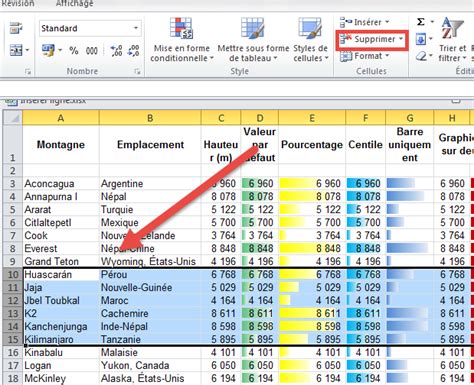Apply the accounting number format icon
474x385 pixels.
pyautogui.click(x=48, y=50)
